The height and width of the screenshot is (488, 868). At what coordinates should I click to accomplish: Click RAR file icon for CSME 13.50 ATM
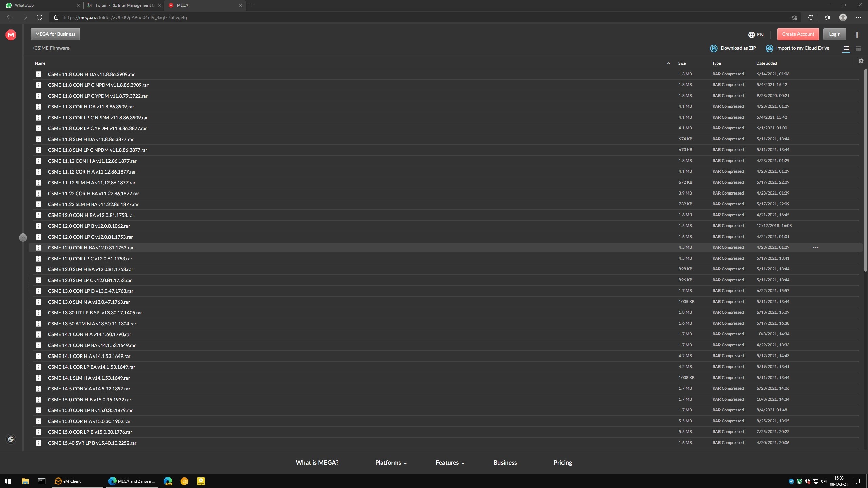39,324
